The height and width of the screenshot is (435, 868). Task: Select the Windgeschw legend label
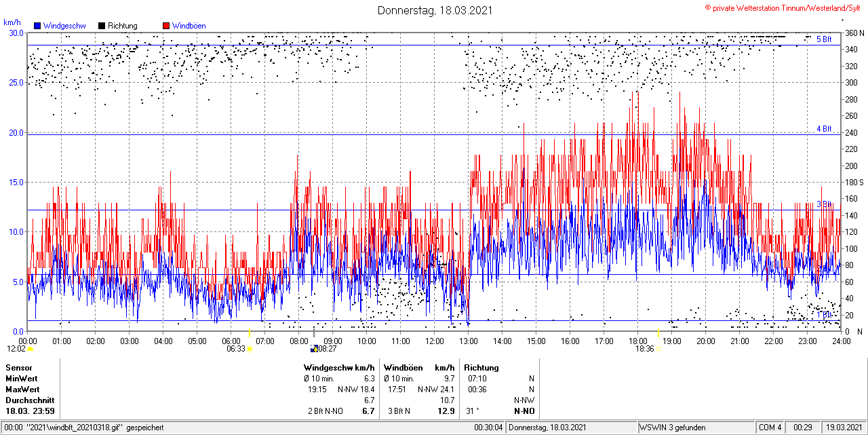coord(64,26)
